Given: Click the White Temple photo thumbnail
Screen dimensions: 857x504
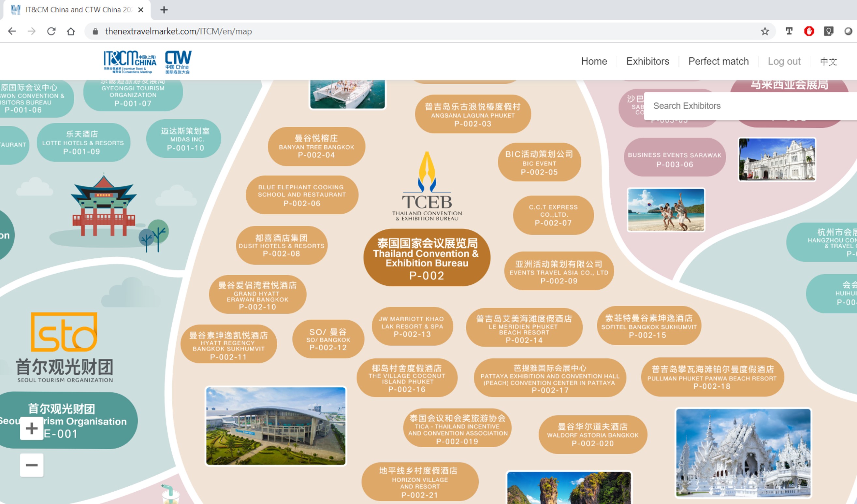Looking at the screenshot, I should point(743,453).
